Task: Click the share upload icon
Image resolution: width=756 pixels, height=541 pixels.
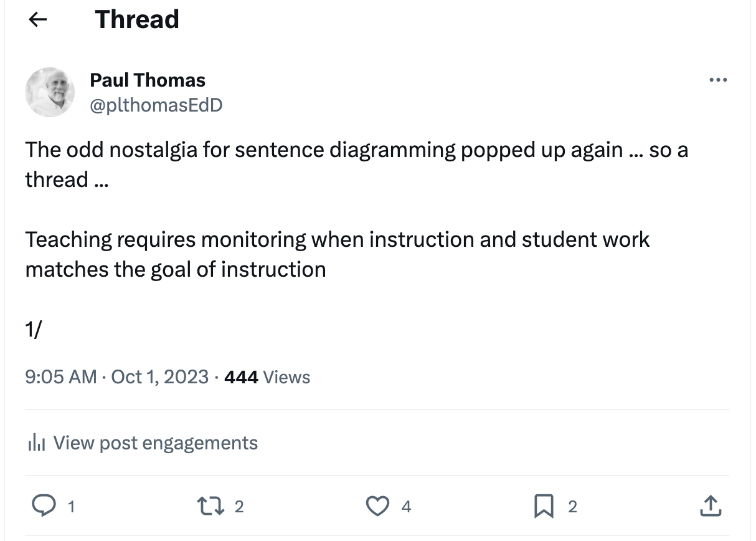Action: coord(710,506)
